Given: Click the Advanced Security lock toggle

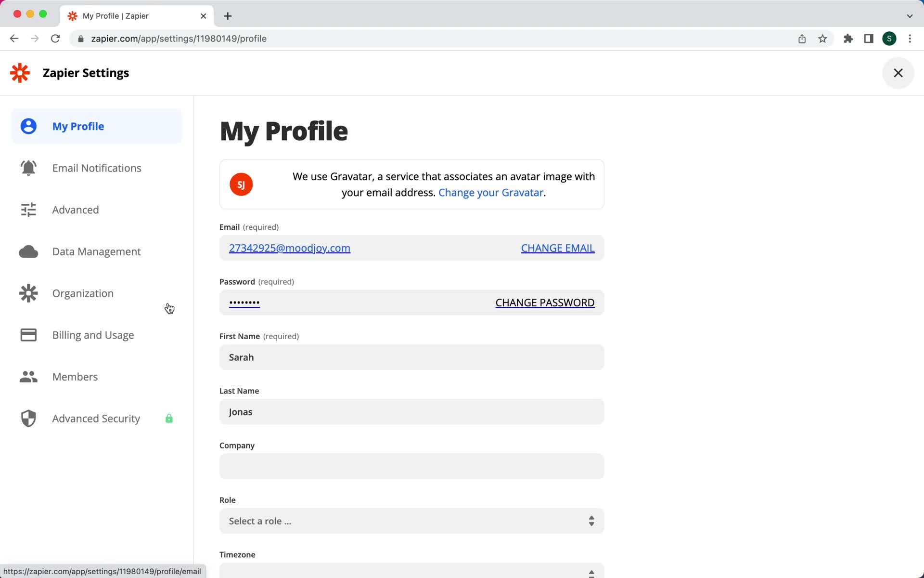Looking at the screenshot, I should point(169,418).
